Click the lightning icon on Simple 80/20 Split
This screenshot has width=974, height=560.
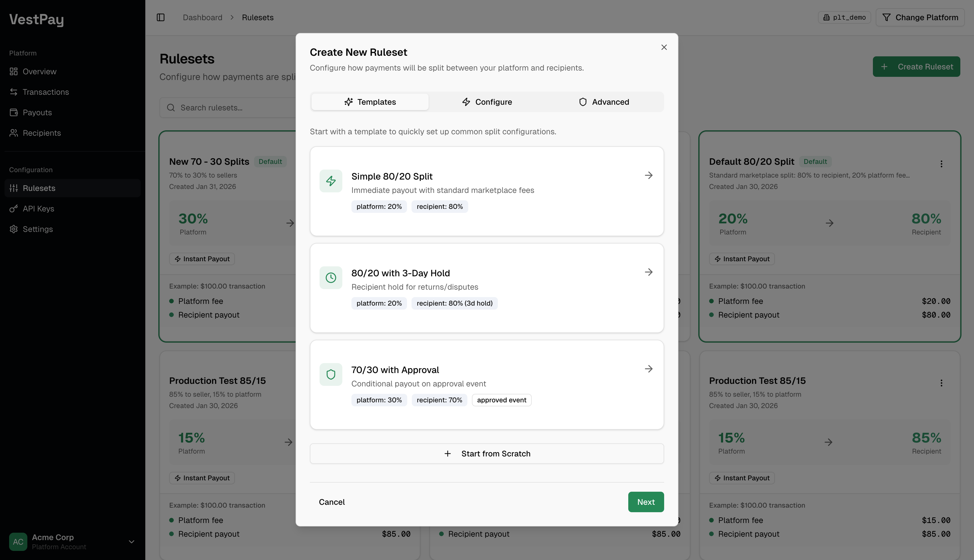coord(331,181)
